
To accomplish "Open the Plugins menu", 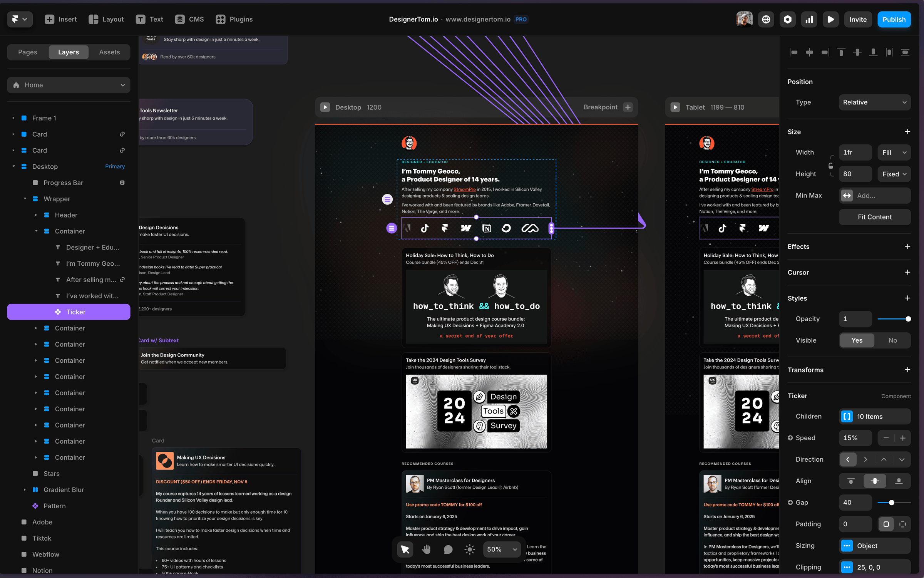I will coord(234,19).
